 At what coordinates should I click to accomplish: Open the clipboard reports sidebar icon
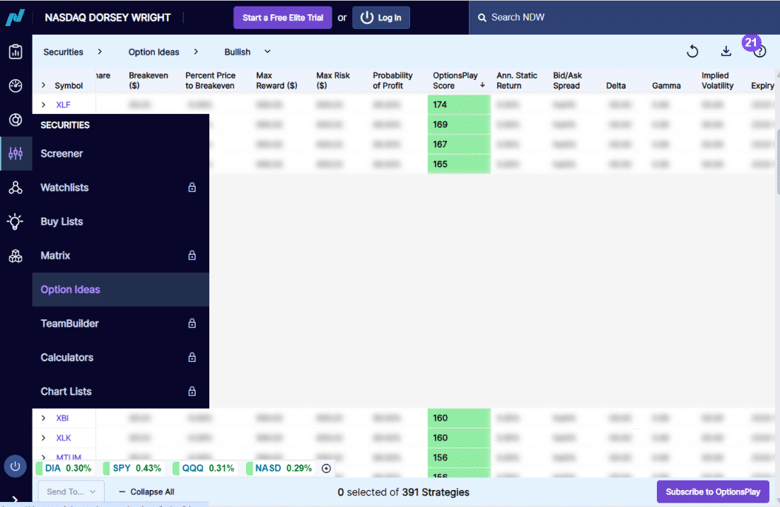click(15, 51)
